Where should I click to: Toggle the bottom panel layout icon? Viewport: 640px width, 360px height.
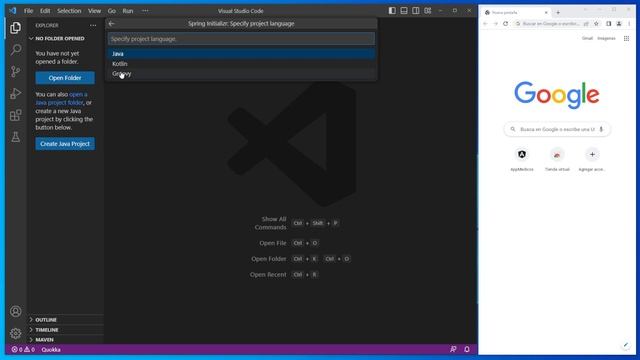tap(404, 11)
